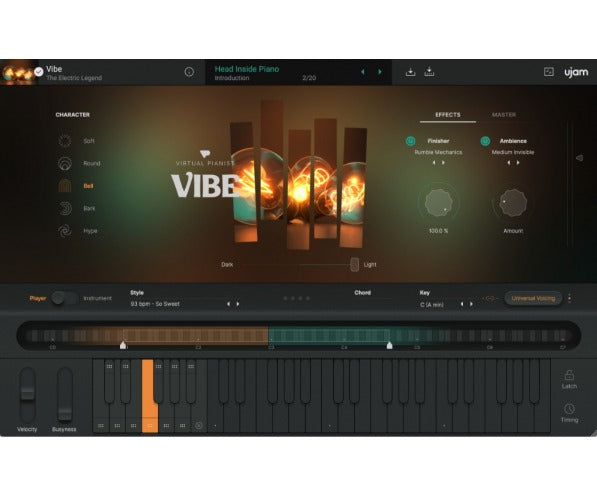The height and width of the screenshot is (497, 597).
Task: Click the Latch label
Action: click(569, 386)
